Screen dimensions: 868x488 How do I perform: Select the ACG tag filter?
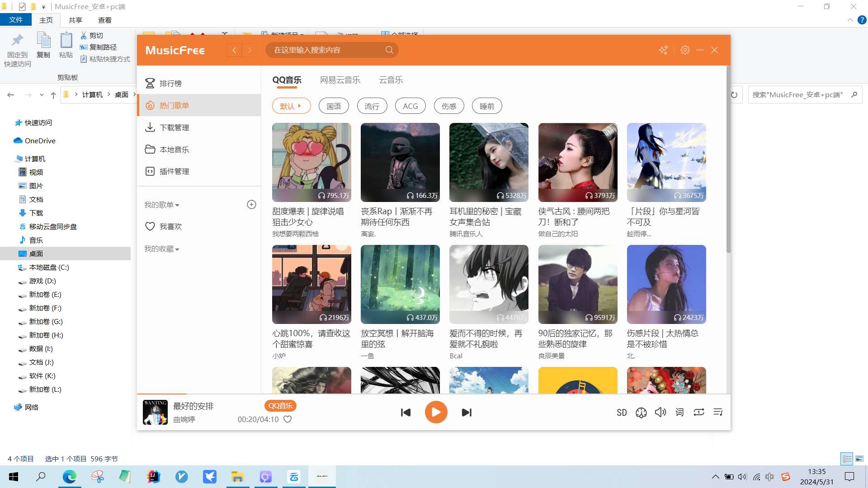click(x=410, y=106)
